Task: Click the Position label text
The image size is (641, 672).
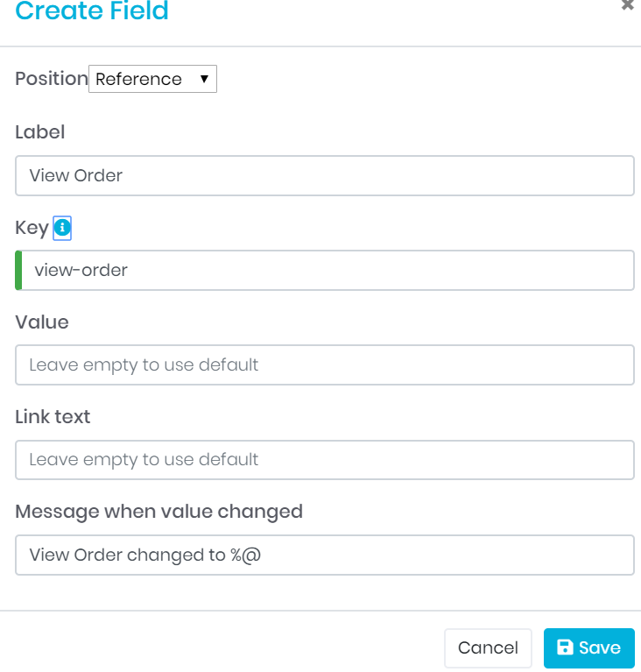Action: pos(51,78)
